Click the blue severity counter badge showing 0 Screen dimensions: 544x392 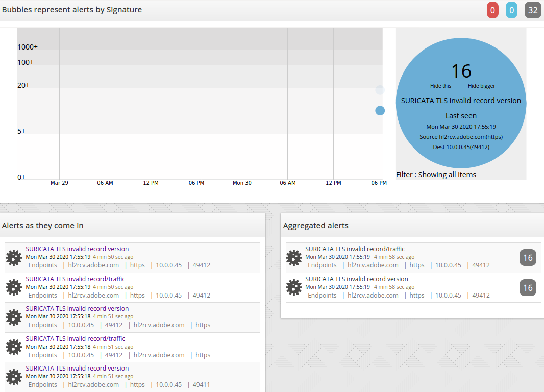511,10
